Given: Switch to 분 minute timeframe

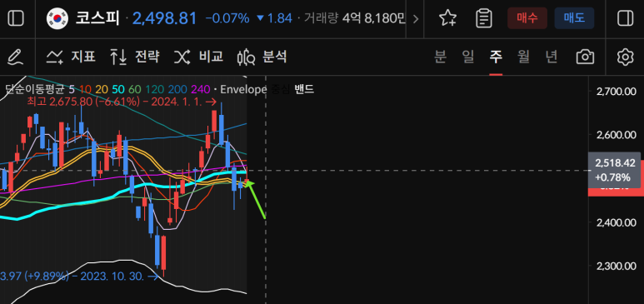Looking at the screenshot, I should coord(440,57).
